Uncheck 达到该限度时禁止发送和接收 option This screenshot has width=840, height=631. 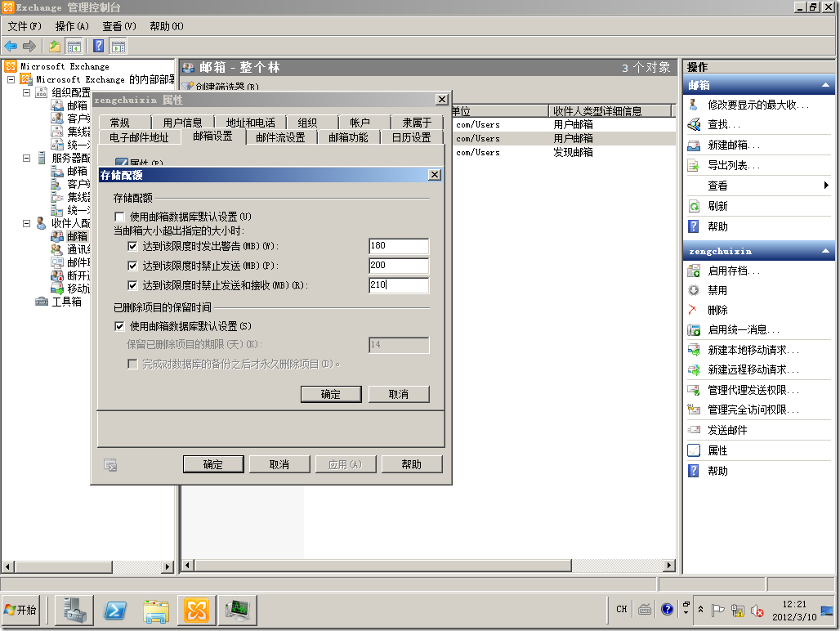(x=132, y=285)
